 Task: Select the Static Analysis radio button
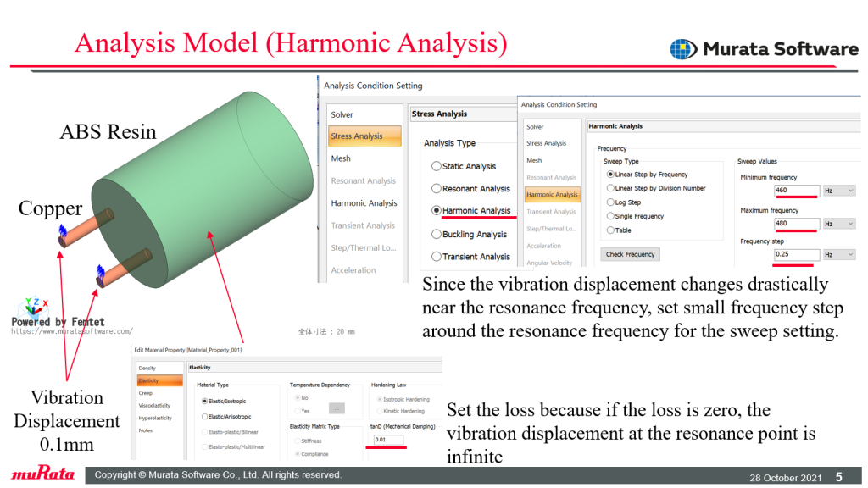click(x=437, y=166)
